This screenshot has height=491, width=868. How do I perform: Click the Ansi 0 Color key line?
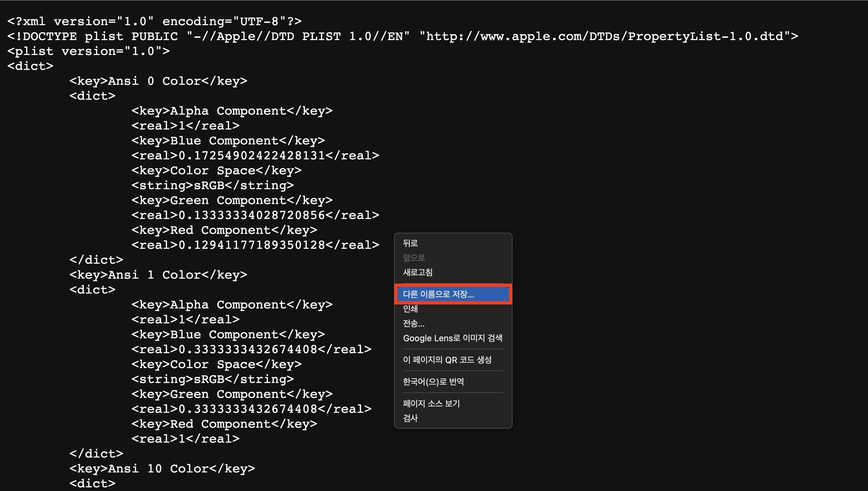(x=158, y=81)
